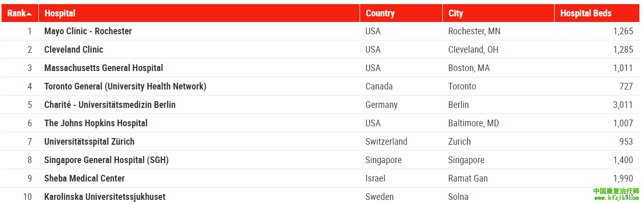Click the Switzerland country cell
This screenshot has height=204, width=644.
pos(401,142)
